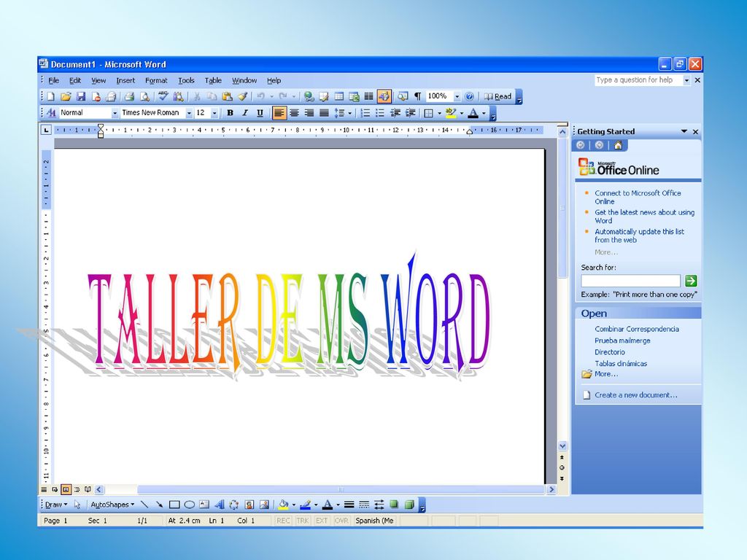Open the Style dropdown showing Normal
The image size is (747, 560).
(115, 113)
